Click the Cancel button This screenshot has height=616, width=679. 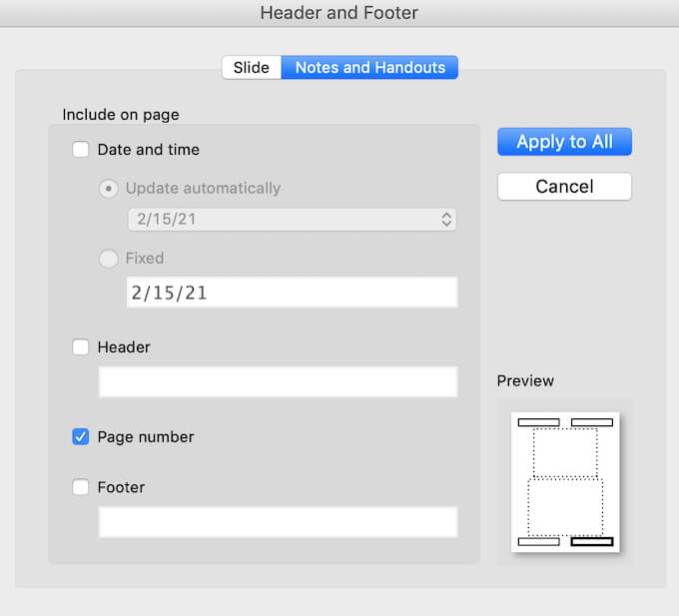[x=564, y=187]
